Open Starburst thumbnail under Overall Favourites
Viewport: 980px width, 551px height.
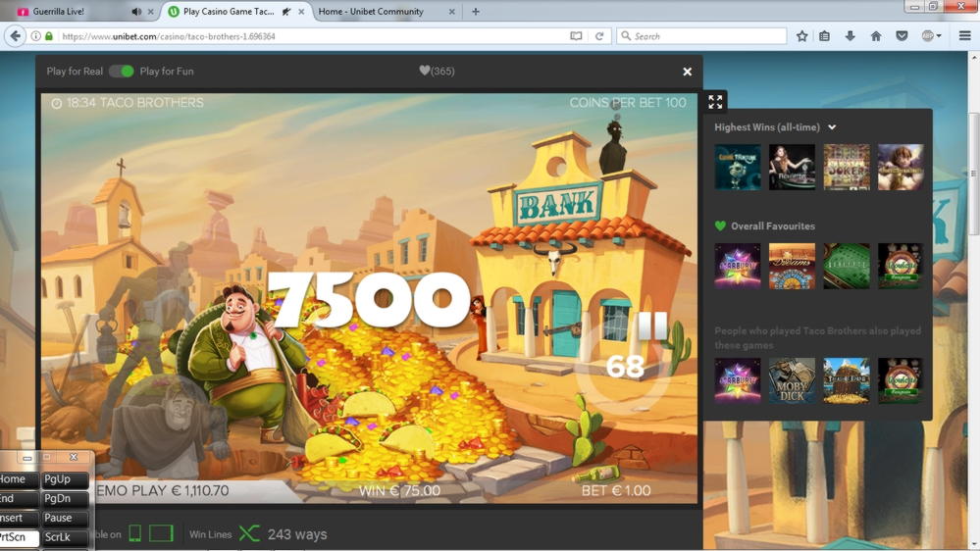pyautogui.click(x=738, y=266)
